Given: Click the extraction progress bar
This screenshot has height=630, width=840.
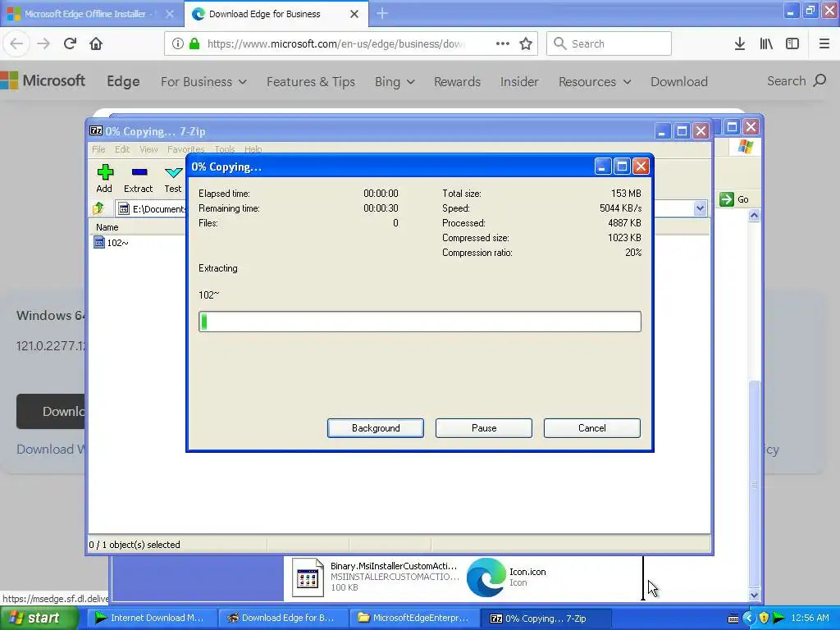Looking at the screenshot, I should tap(419, 322).
